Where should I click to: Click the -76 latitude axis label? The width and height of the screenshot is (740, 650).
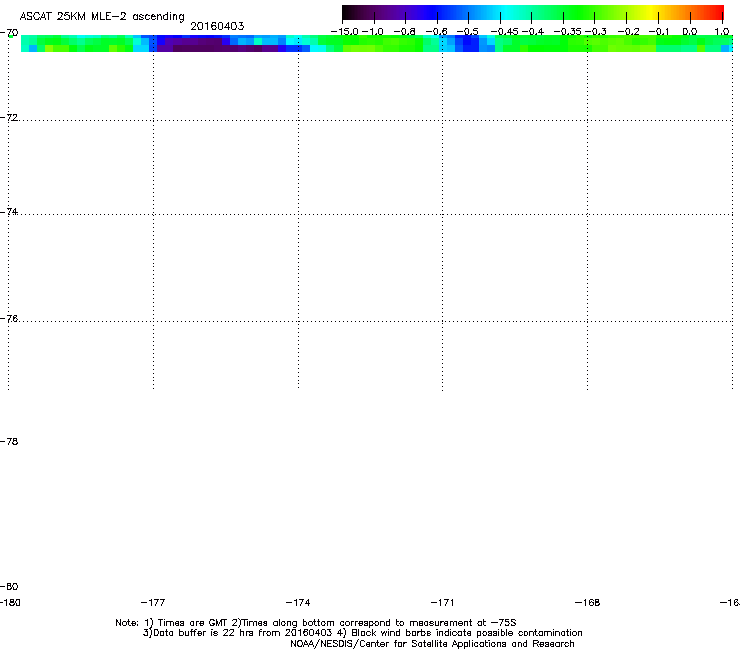[x=9, y=319]
